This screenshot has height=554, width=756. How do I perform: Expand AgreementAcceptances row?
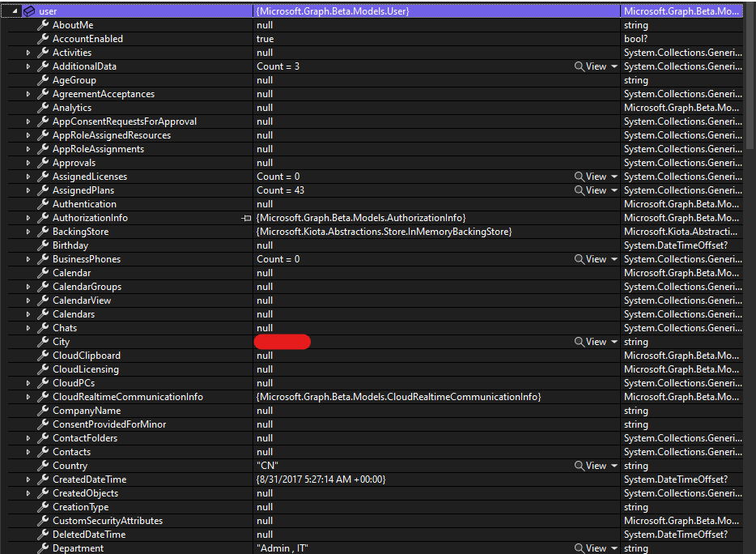28,94
